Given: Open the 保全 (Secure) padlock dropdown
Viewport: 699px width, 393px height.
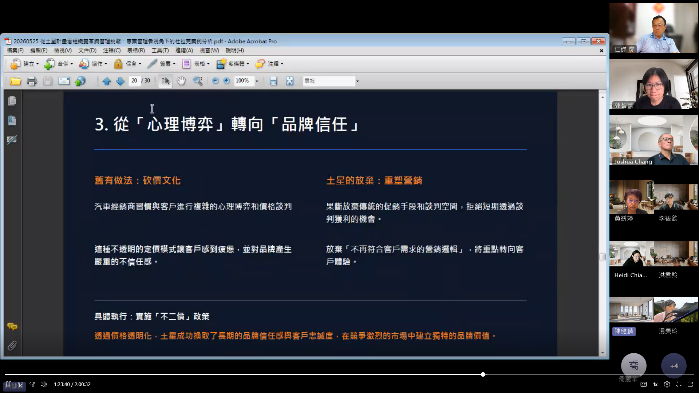Looking at the screenshot, I should 127,64.
